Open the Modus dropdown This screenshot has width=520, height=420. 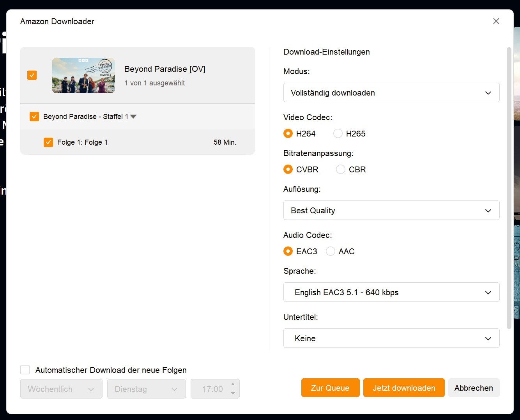[391, 93]
